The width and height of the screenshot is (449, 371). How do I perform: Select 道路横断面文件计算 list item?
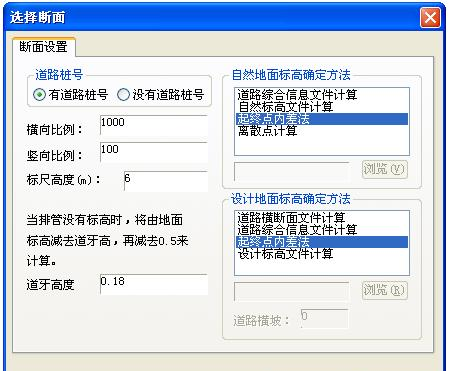pos(322,218)
